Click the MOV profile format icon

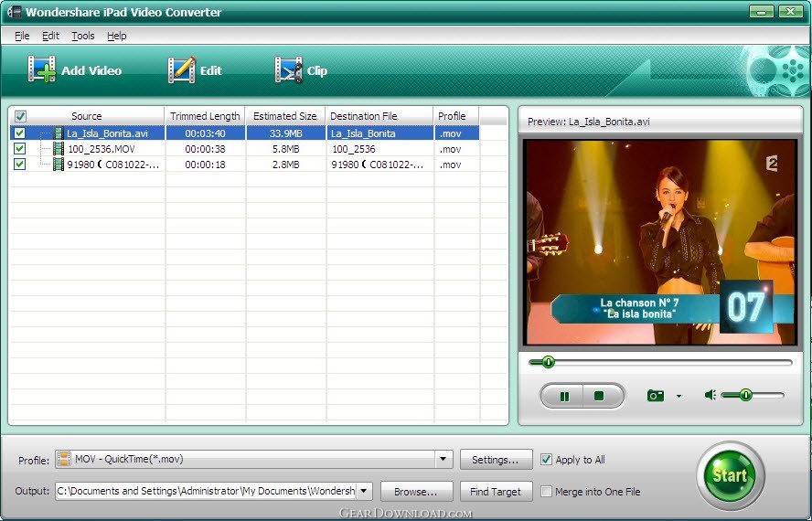[64, 459]
